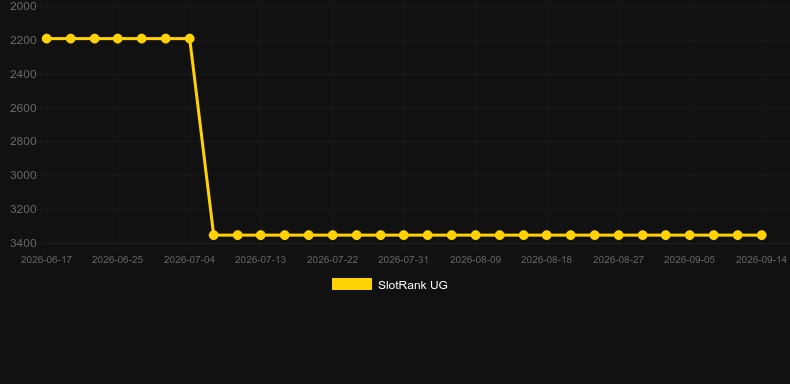Click the 2026-09-05 x-axis label

point(690,260)
